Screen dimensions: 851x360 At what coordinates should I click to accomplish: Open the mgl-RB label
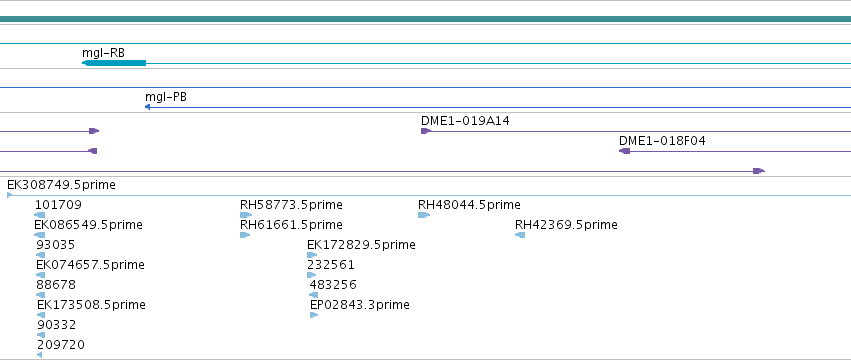click(x=103, y=53)
